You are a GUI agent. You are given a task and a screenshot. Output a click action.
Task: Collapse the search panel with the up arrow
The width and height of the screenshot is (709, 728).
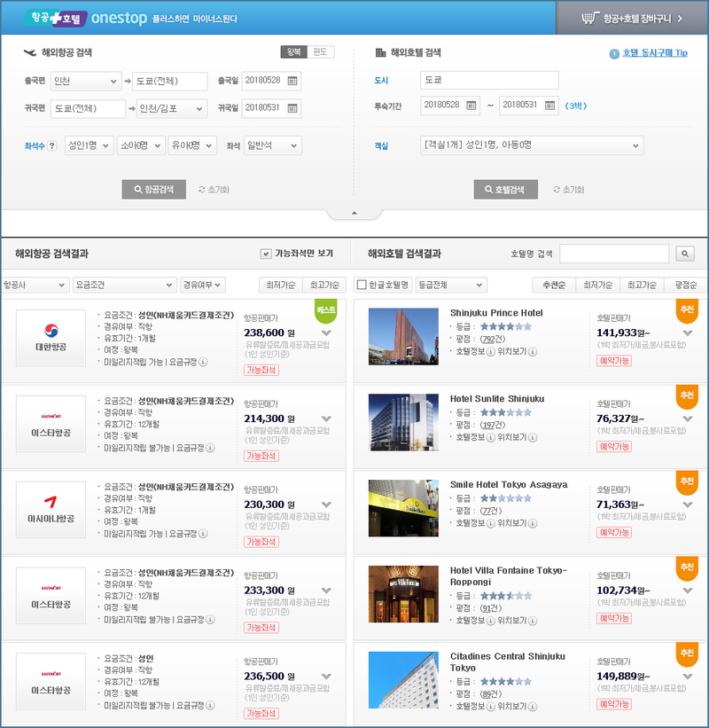click(x=354, y=213)
